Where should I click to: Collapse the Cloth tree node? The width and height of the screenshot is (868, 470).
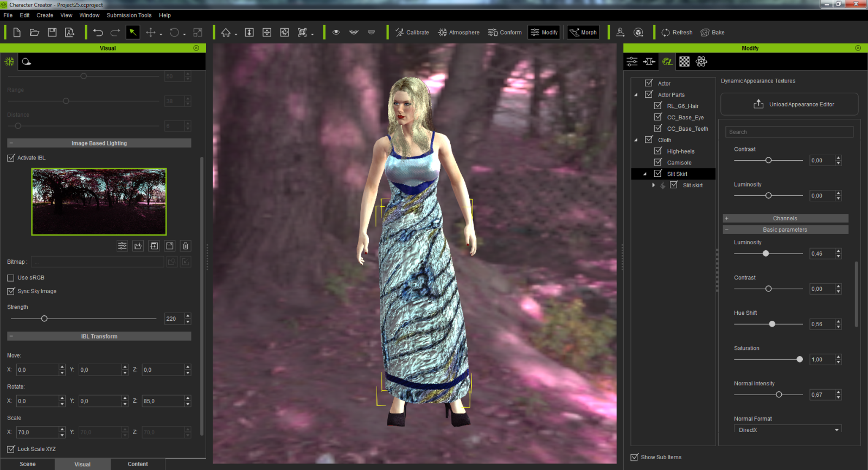point(636,140)
